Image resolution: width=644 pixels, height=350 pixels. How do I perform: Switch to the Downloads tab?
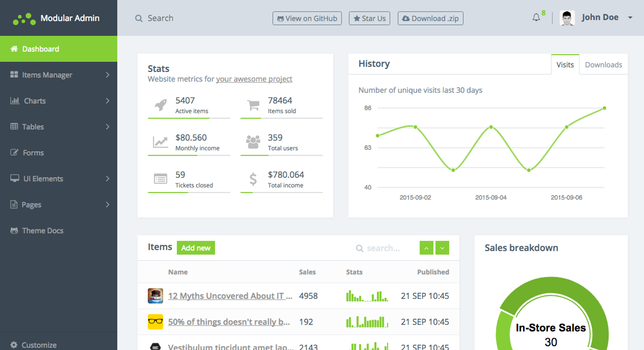(x=603, y=65)
